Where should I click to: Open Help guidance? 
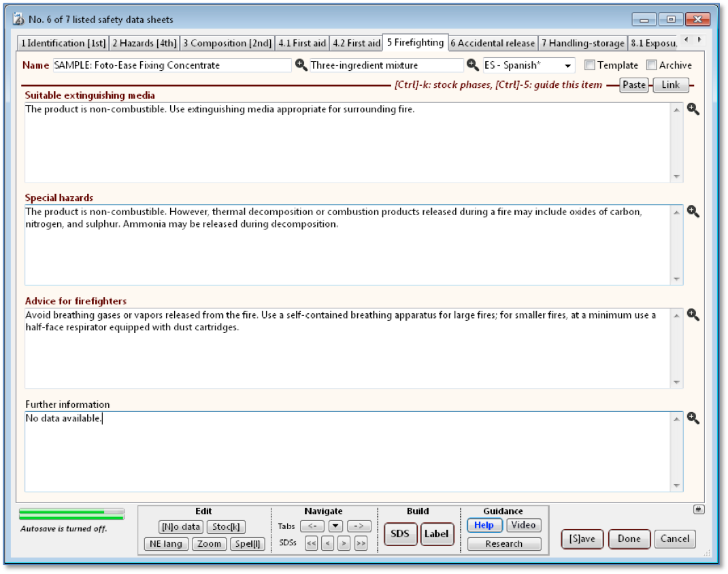pyautogui.click(x=484, y=525)
